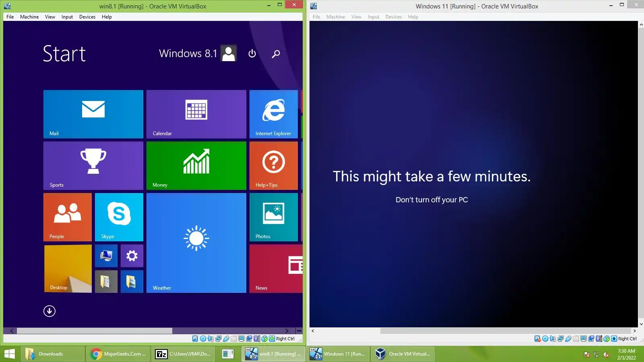Open the Money tile
The height and width of the screenshot is (362, 644).
(x=196, y=166)
